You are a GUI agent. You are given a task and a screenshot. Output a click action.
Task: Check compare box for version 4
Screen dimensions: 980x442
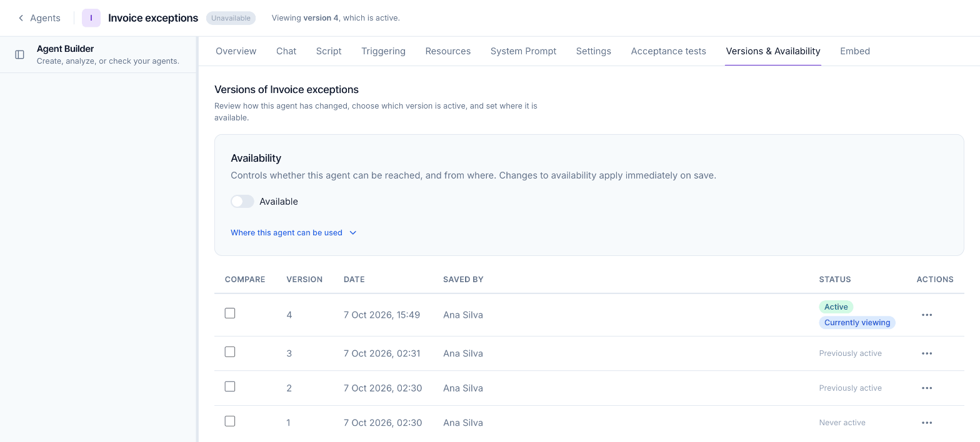coord(230,313)
